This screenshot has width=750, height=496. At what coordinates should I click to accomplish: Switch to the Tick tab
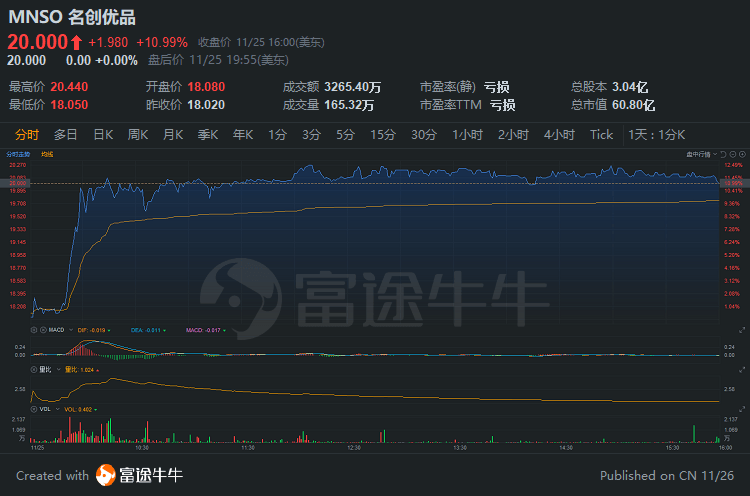point(601,135)
